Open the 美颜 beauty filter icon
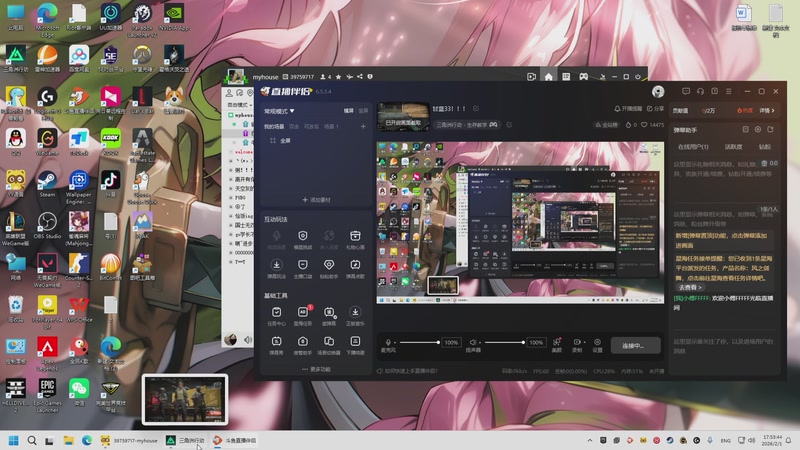Image resolution: width=800 pixels, height=450 pixels. [x=557, y=344]
